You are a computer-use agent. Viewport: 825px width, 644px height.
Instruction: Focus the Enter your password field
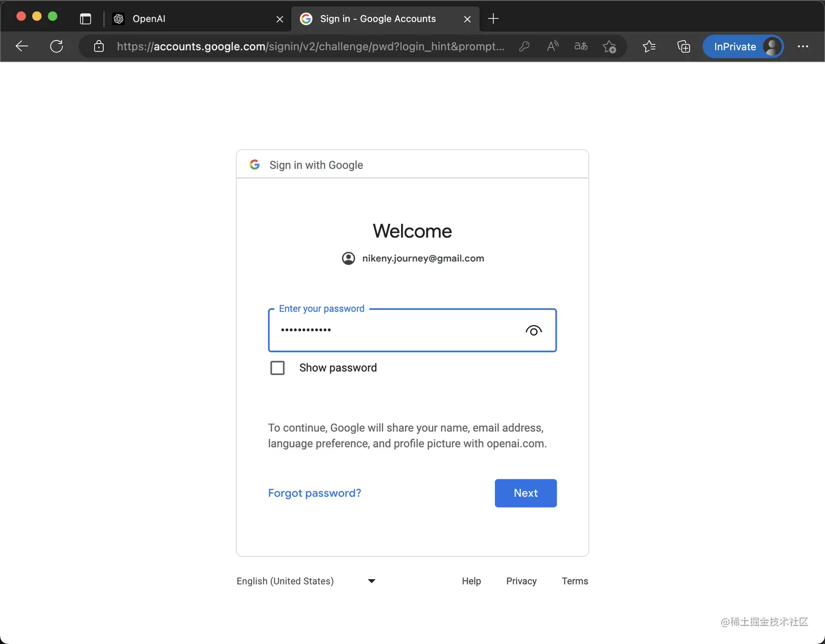click(x=412, y=330)
